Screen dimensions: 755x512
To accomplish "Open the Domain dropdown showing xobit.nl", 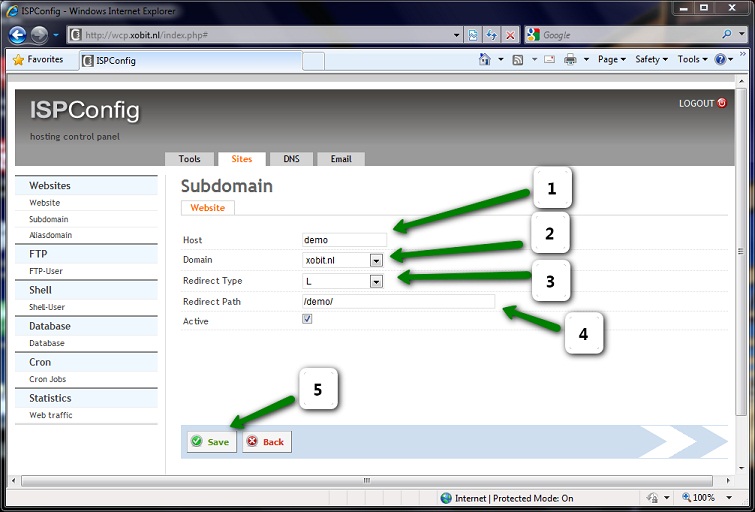I will (376, 260).
